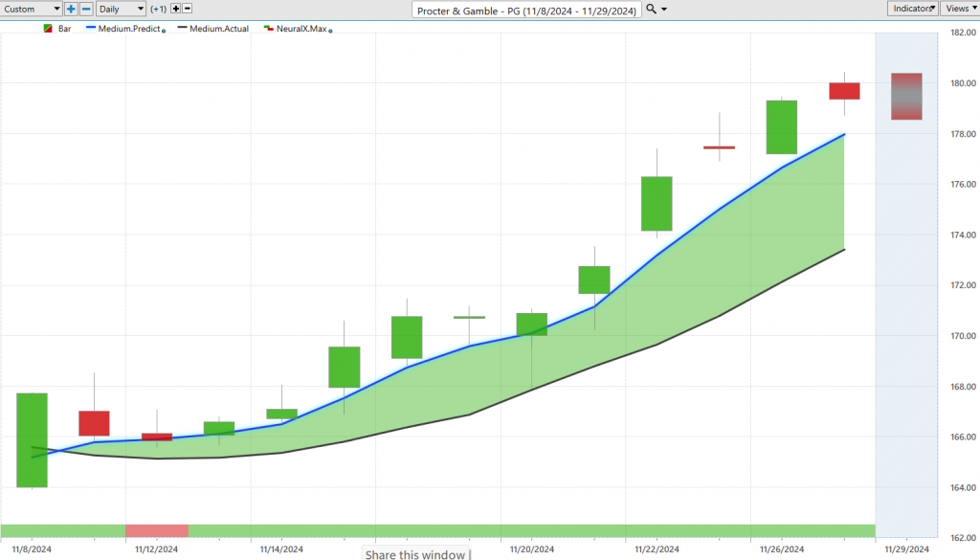Click the Procter & Gamble symbol field
The height and width of the screenshot is (560, 980).
(526, 9)
